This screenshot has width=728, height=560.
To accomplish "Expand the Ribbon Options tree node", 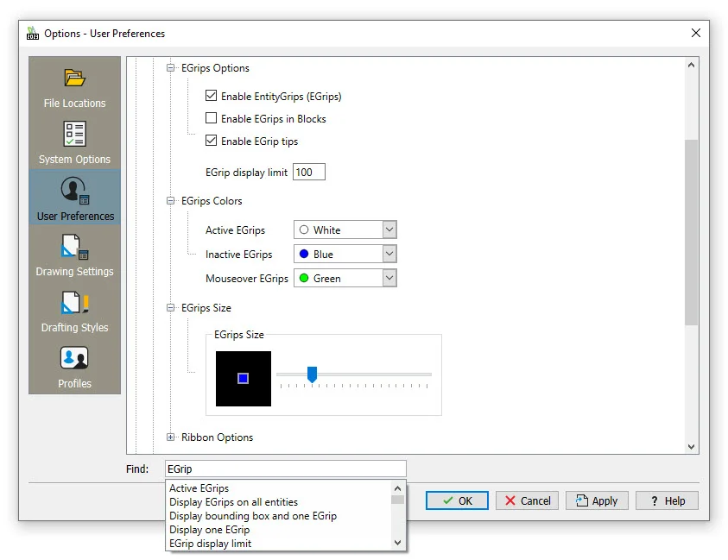I will pos(171,437).
